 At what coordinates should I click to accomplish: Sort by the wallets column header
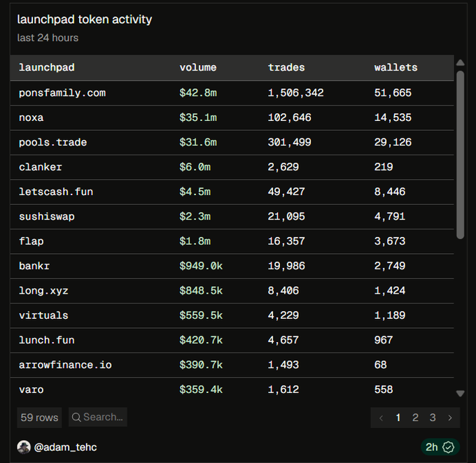click(396, 67)
